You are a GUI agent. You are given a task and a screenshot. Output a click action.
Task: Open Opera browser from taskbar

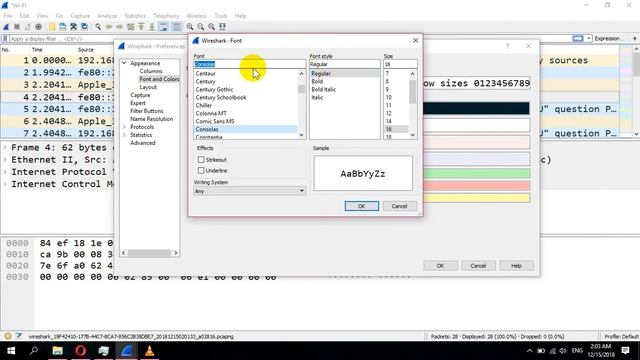(80, 351)
